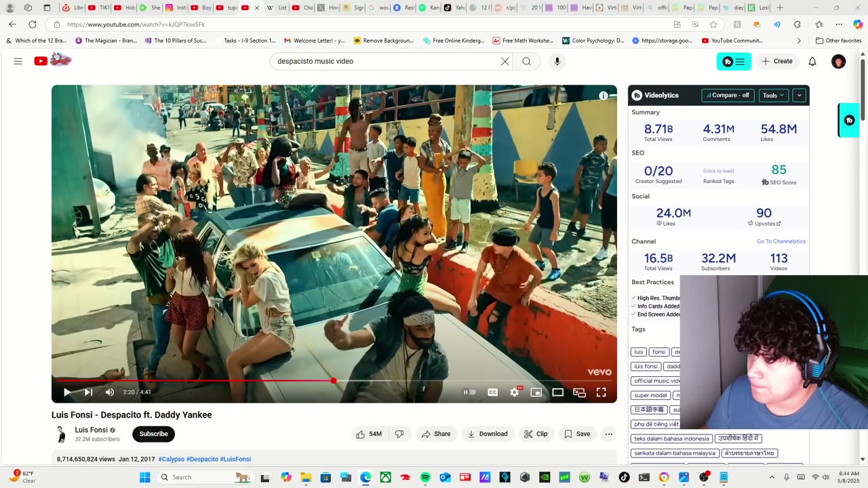Select the "super model" tag

[x=650, y=395]
